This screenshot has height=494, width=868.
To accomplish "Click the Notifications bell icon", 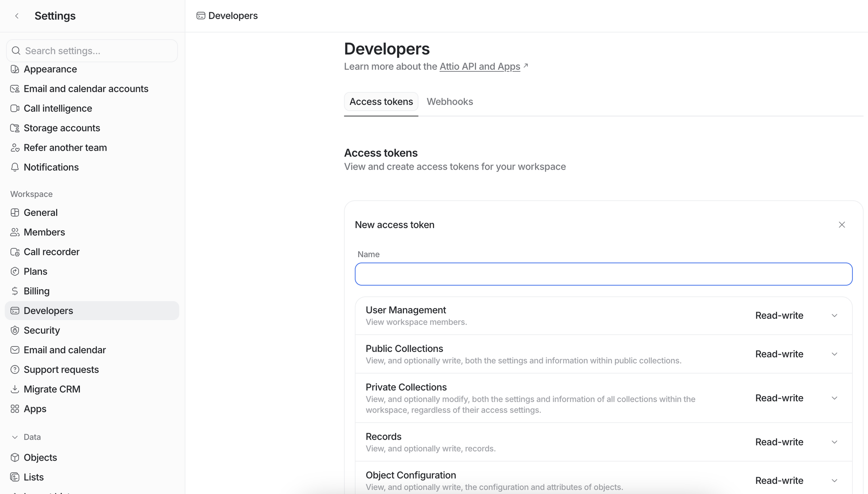I will tap(15, 167).
